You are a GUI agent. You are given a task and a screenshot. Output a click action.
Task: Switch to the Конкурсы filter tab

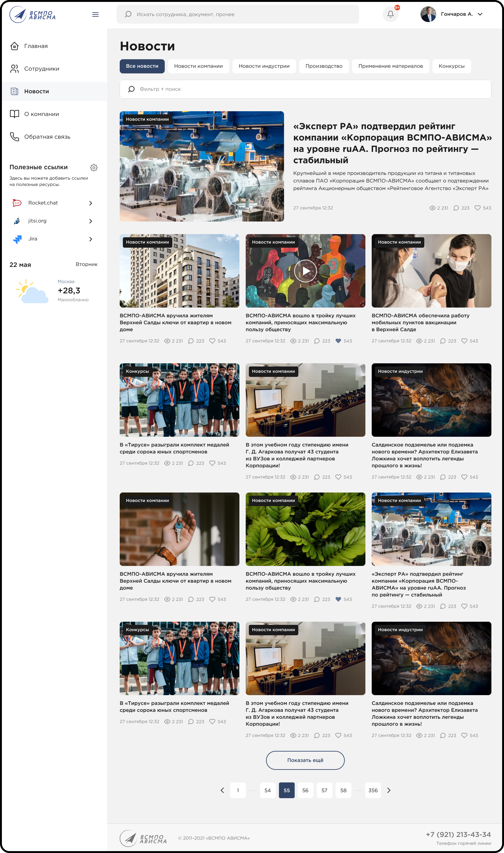coord(452,66)
